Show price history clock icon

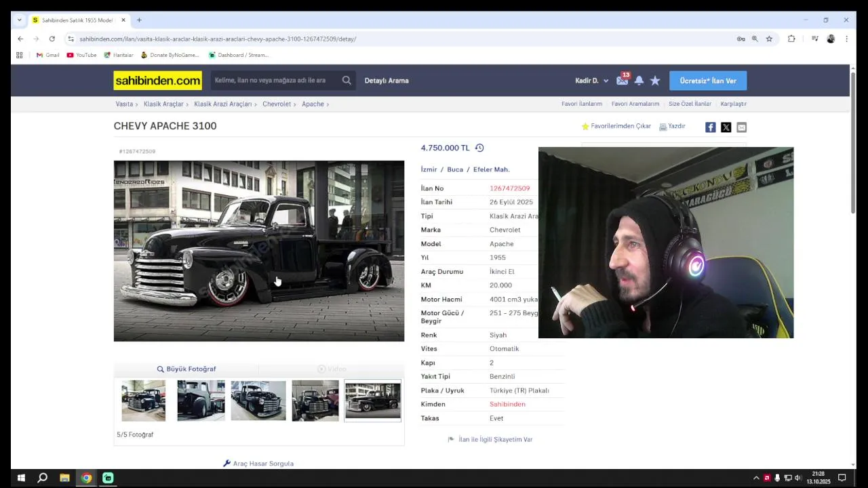[479, 148]
